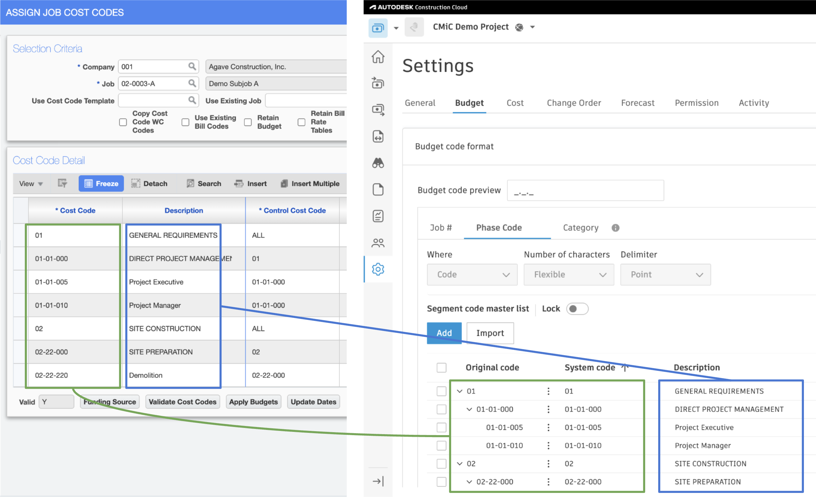Screen dimensions: 816x504
Task: Select the Settings gear icon in sidebar
Action: point(378,269)
